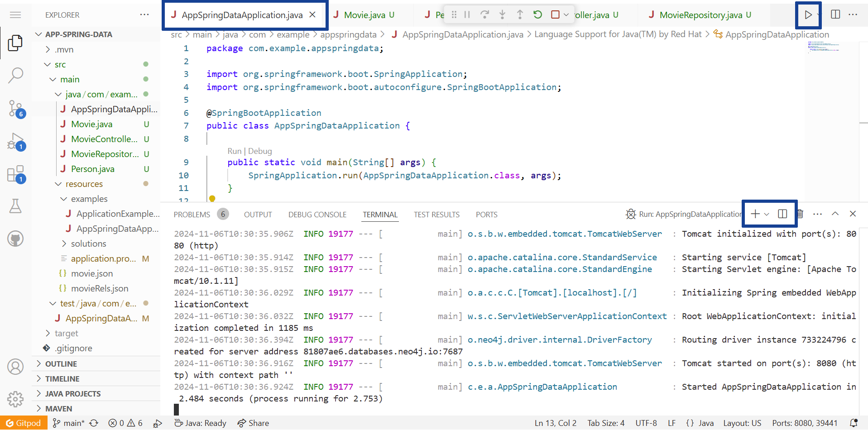Click the main* branch indicator
Image resolution: width=868 pixels, height=430 pixels.
click(69, 423)
